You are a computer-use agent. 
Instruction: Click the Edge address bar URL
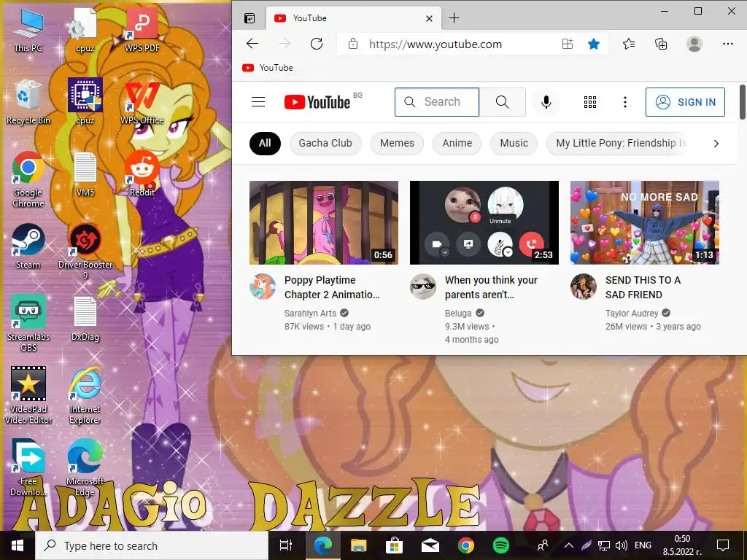(x=436, y=44)
